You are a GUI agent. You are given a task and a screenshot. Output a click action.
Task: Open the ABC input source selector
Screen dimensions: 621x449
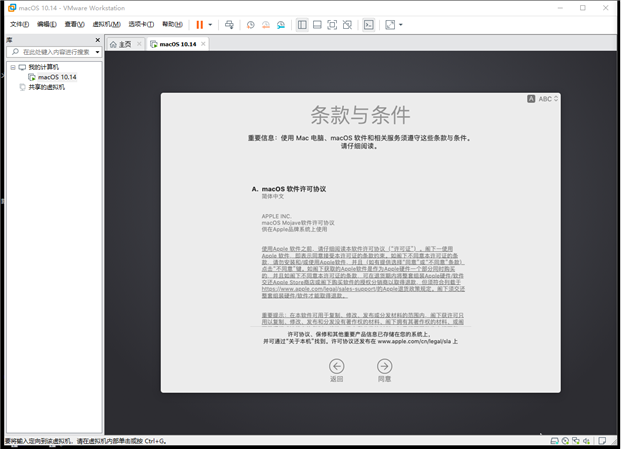tap(543, 99)
